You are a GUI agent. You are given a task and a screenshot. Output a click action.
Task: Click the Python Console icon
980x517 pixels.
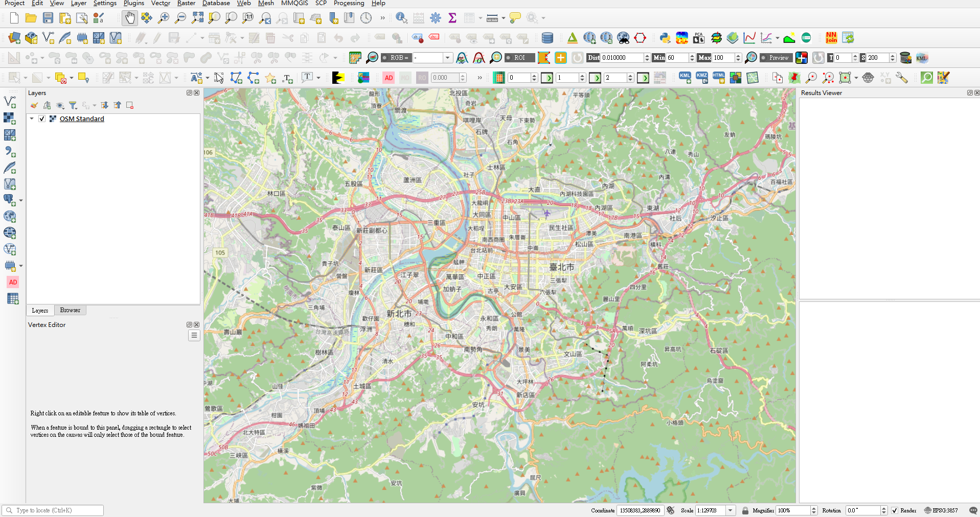(x=665, y=38)
